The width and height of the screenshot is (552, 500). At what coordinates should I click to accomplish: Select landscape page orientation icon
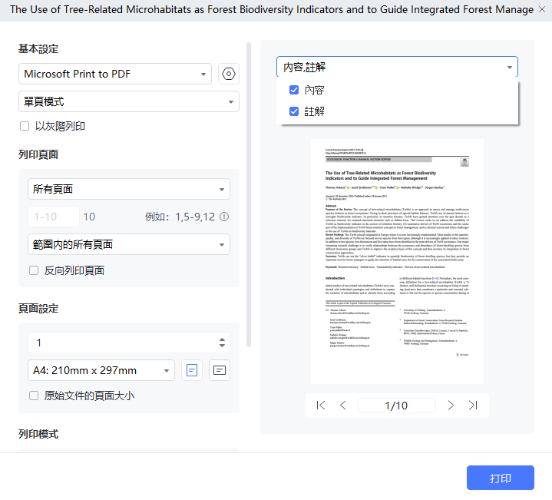click(219, 370)
